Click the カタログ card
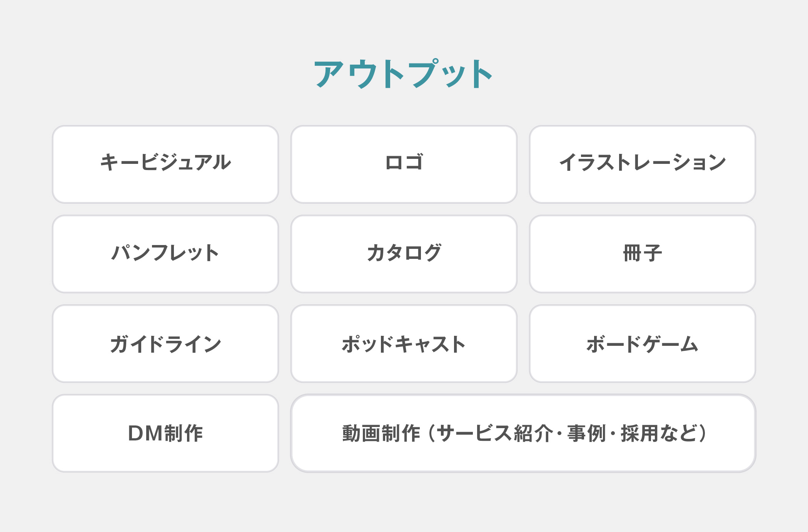Image resolution: width=808 pixels, height=532 pixels. 404,254
